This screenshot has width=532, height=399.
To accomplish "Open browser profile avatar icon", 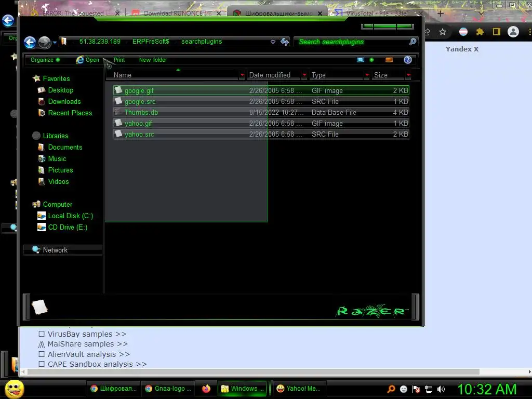I will click(x=513, y=32).
